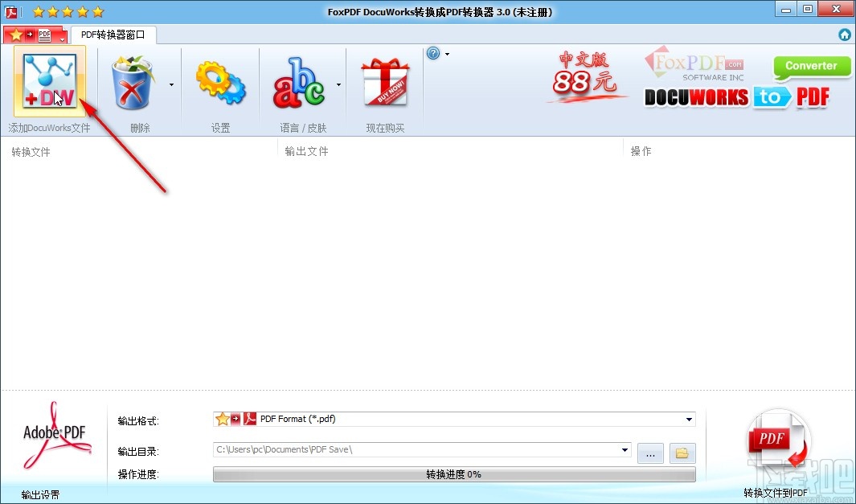Screen dimensions: 856x504
Task: Click the green Converter button
Action: click(811, 66)
